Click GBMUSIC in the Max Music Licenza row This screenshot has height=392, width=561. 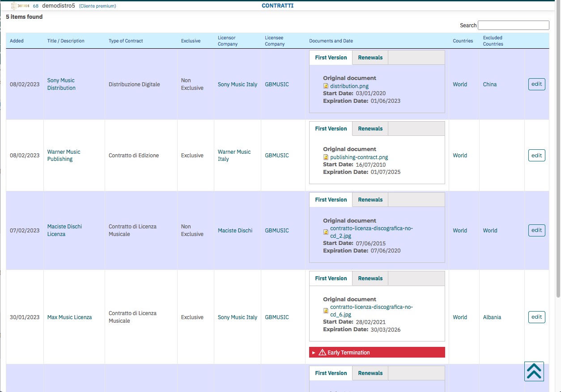coord(277,317)
